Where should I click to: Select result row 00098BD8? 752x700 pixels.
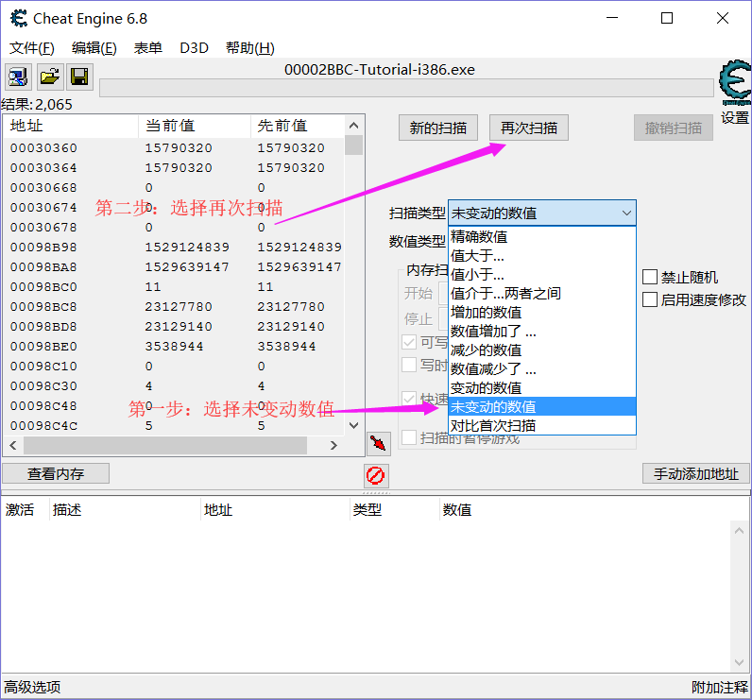point(174,327)
